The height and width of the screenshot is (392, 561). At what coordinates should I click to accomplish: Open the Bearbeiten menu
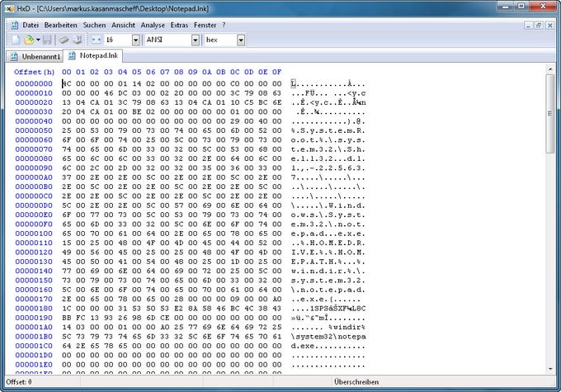[x=60, y=25]
